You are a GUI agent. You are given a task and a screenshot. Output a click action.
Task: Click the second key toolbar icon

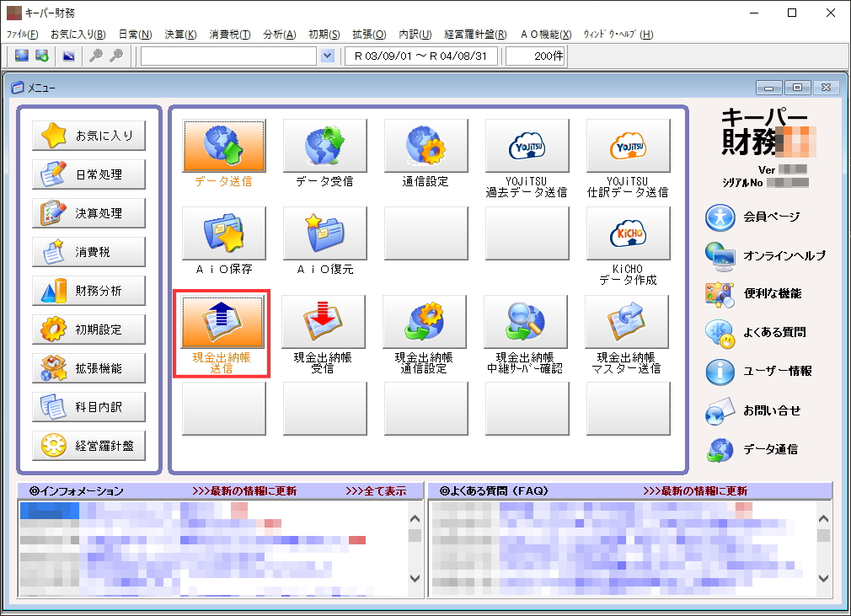116,56
